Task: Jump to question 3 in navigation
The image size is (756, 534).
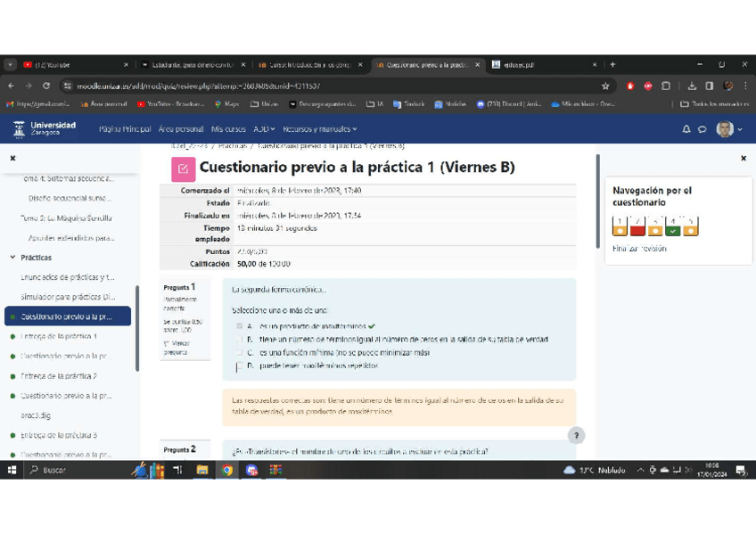Action: click(654, 226)
